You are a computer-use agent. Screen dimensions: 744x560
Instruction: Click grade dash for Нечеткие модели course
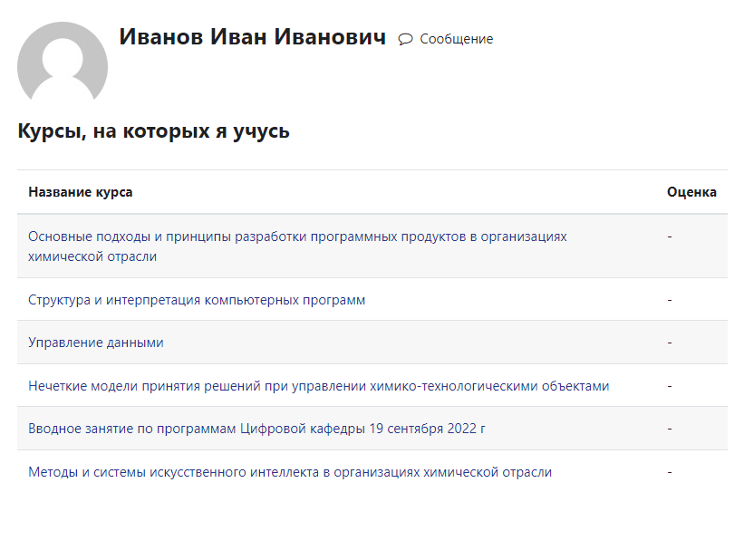coord(669,386)
